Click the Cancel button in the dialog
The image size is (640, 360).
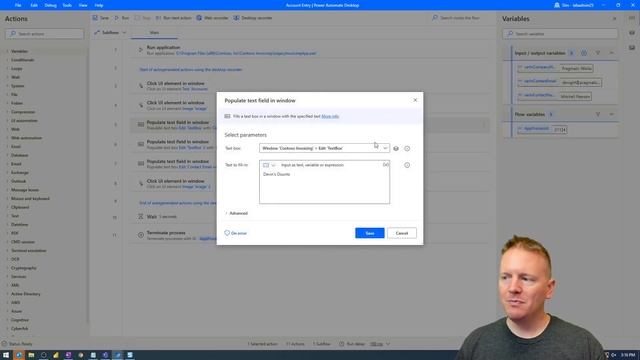[x=402, y=233]
